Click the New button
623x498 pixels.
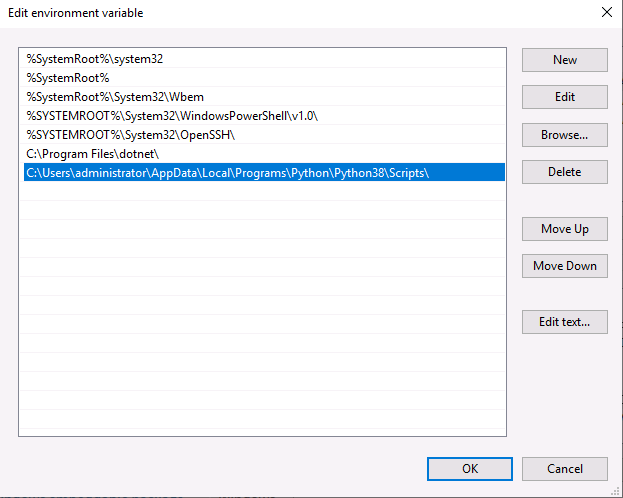coord(565,60)
